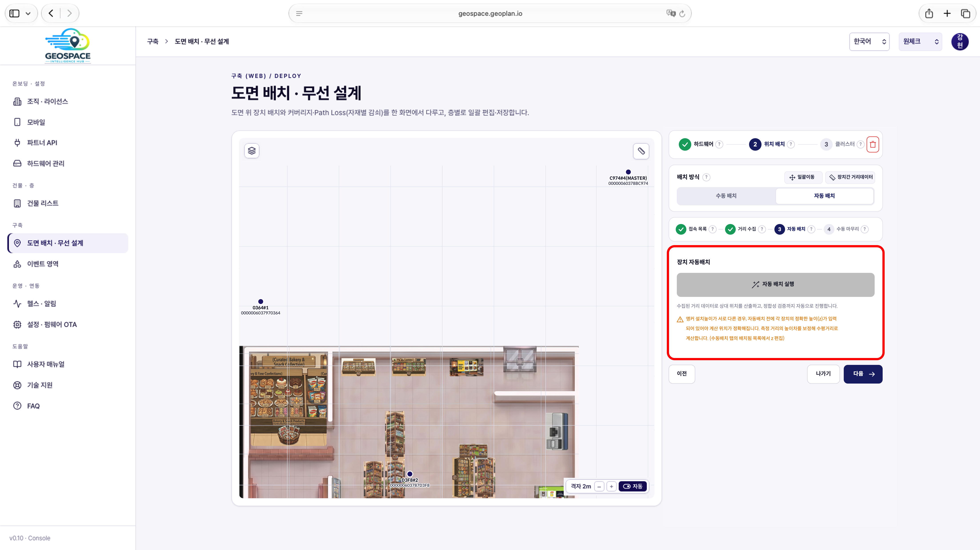Reload the page with refresh icon

coord(682,14)
